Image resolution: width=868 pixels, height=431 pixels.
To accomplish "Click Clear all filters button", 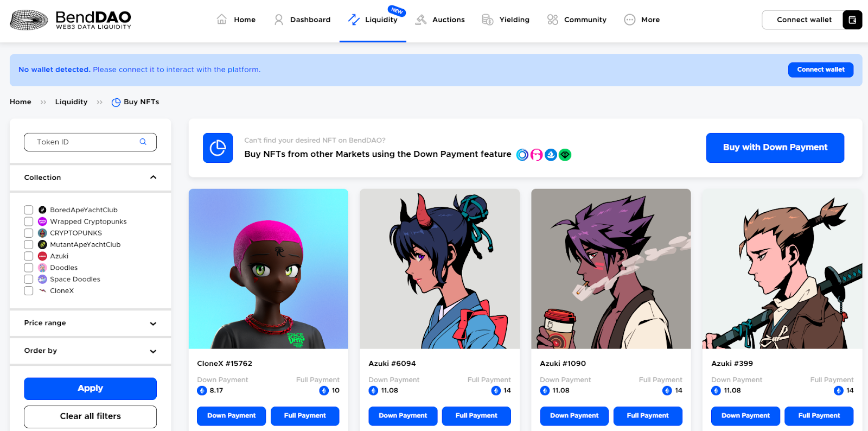I will point(90,416).
